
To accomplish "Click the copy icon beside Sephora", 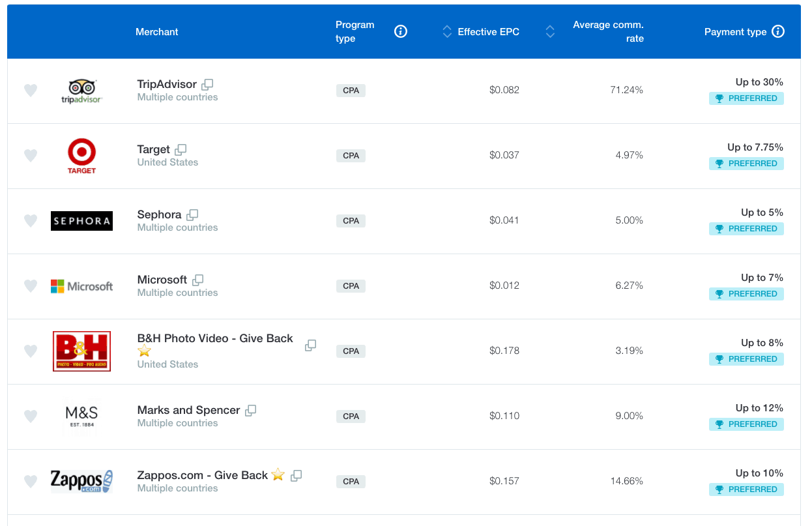I will pyautogui.click(x=192, y=215).
